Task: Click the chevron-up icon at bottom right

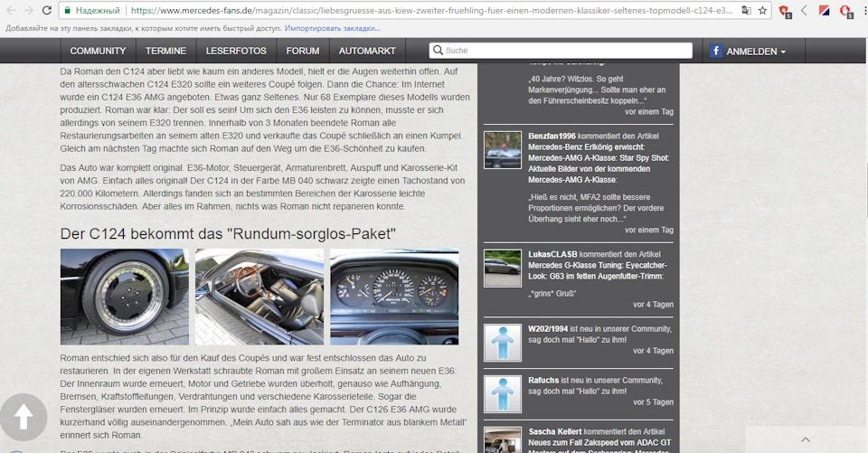Action: [x=806, y=439]
